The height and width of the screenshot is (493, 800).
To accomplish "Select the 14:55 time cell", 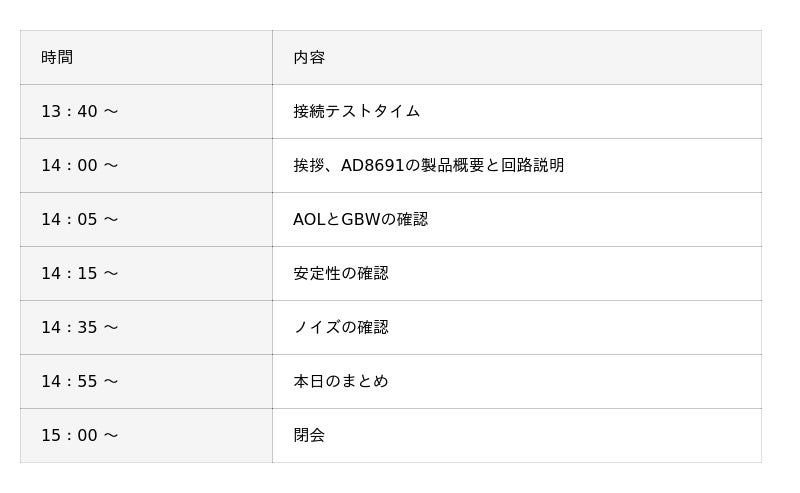I will 80,381.
